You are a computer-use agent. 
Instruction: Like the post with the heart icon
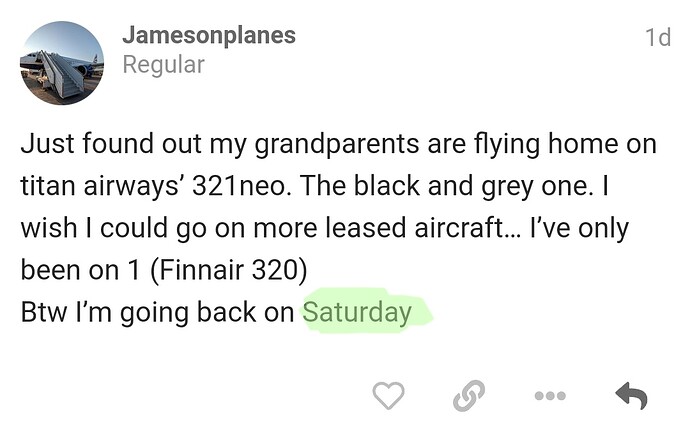pyautogui.click(x=388, y=396)
